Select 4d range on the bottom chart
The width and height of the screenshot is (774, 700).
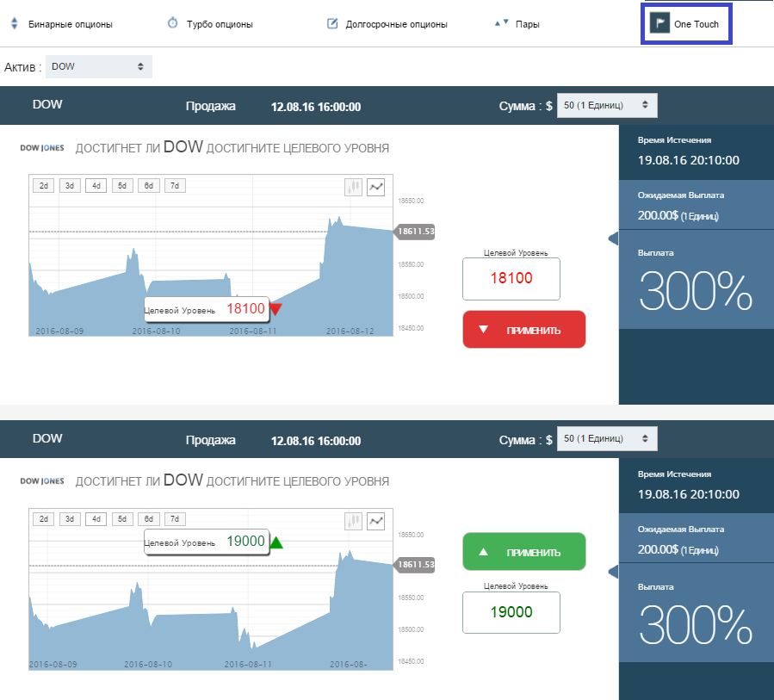96,519
